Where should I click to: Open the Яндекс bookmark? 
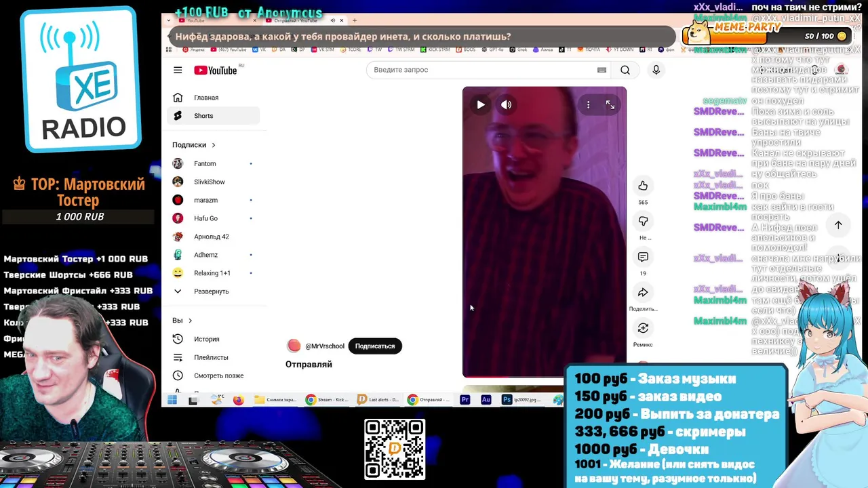tap(193, 49)
